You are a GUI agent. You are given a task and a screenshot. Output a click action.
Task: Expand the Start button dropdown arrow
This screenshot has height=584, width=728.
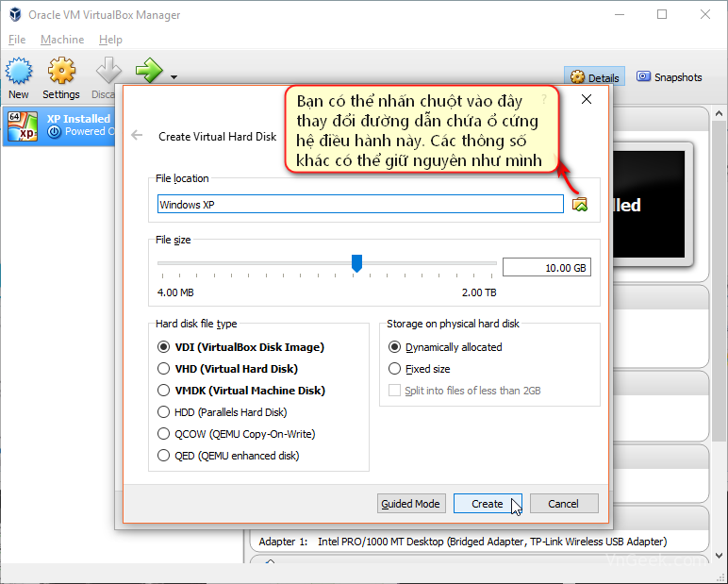pyautogui.click(x=174, y=77)
